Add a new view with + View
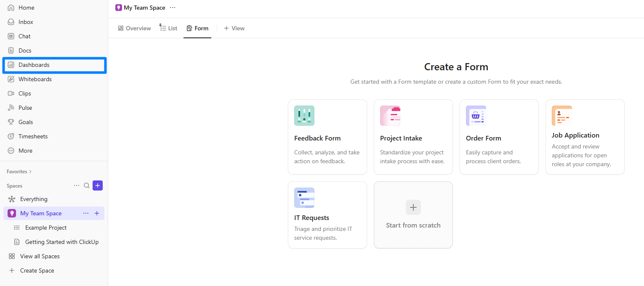The width and height of the screenshot is (644, 286). 234,28
